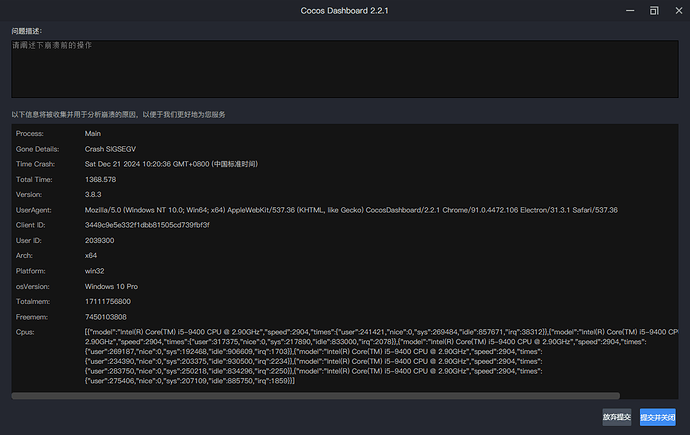Image resolution: width=690 pixels, height=435 pixels.
Task: Click the Arch value x64
Action: click(x=91, y=255)
